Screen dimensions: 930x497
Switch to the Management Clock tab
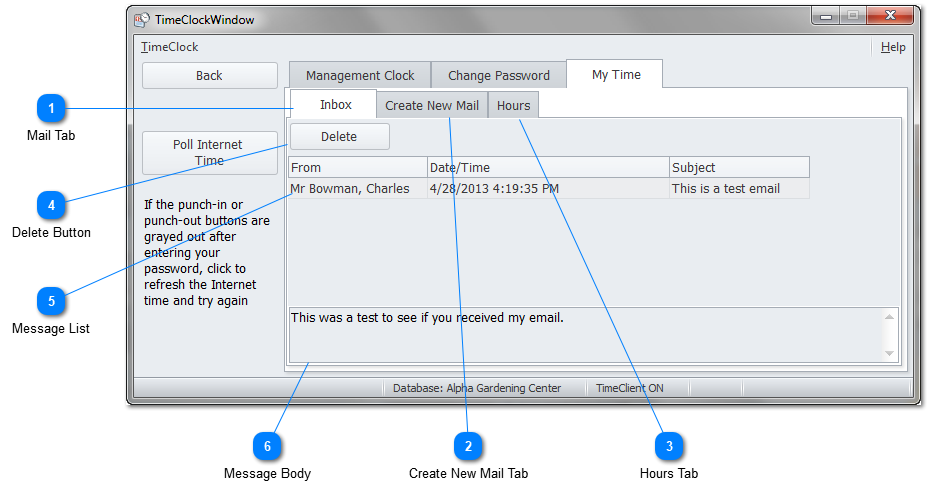[x=360, y=75]
